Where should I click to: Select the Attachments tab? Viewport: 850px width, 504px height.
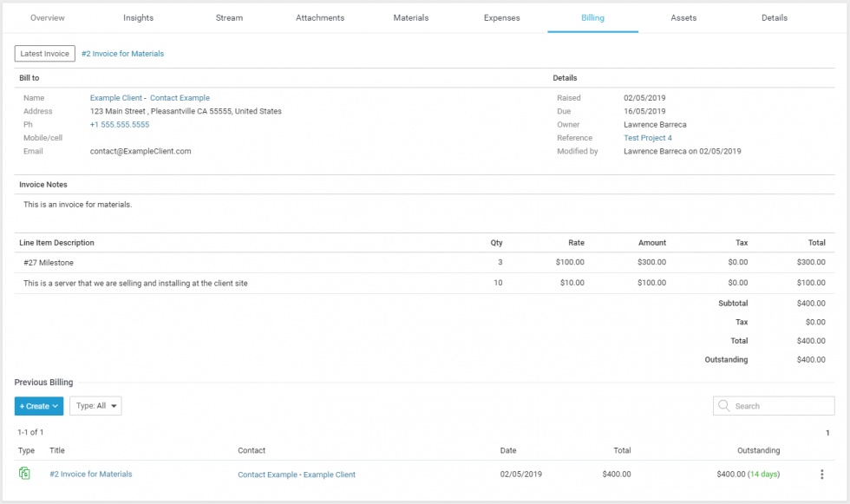click(320, 17)
